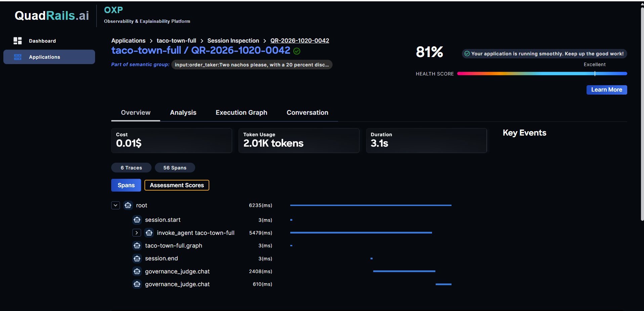Select the Spans view button
Screen dimensions: 644x311
point(126,185)
